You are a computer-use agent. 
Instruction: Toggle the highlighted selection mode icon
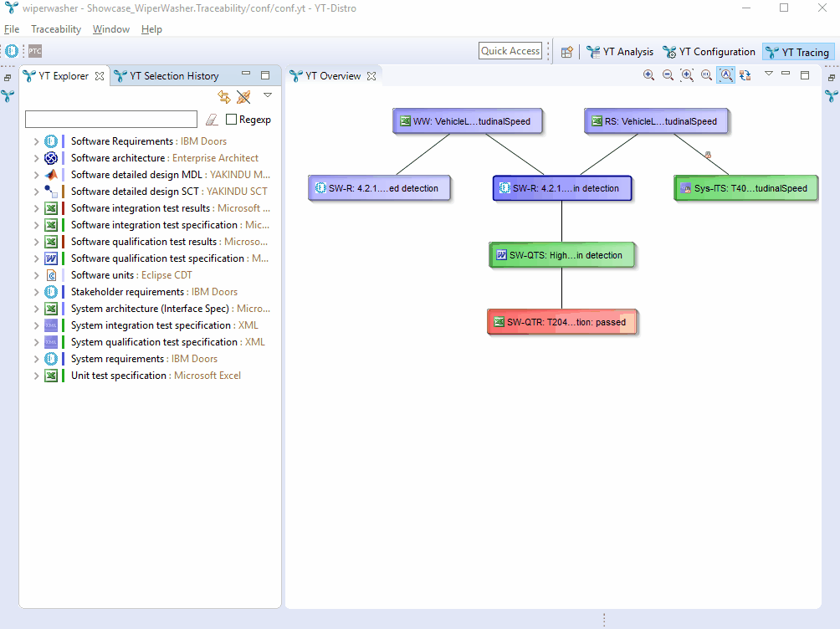click(x=725, y=74)
